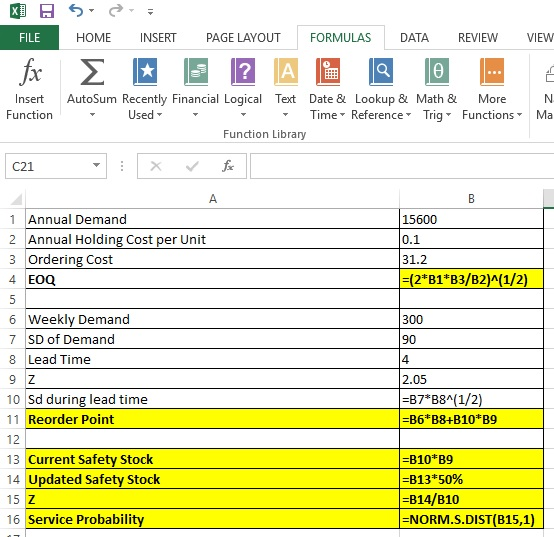Select the Lead Time label cell

point(212,359)
